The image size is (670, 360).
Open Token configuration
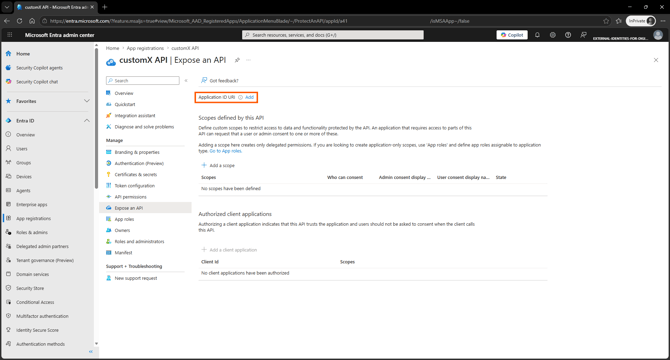pos(135,186)
